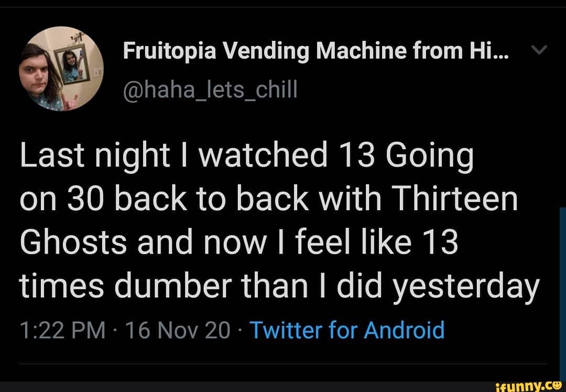Click "Last night" at tweet start

pyautogui.click(x=95, y=157)
